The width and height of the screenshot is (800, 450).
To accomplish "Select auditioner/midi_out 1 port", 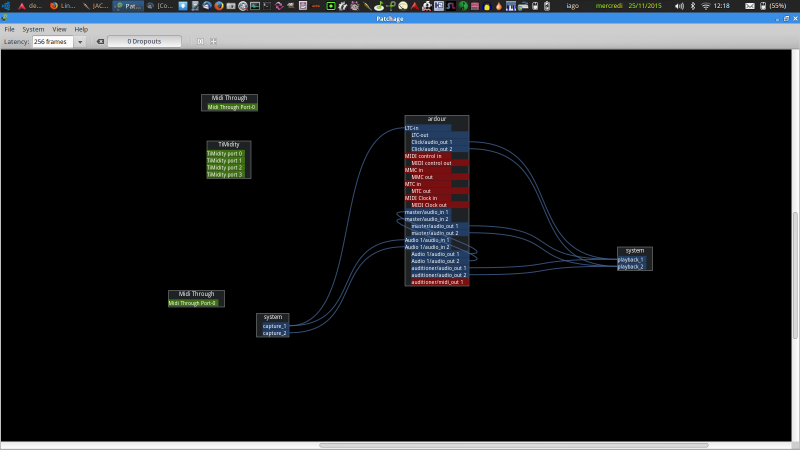I will pyautogui.click(x=437, y=282).
